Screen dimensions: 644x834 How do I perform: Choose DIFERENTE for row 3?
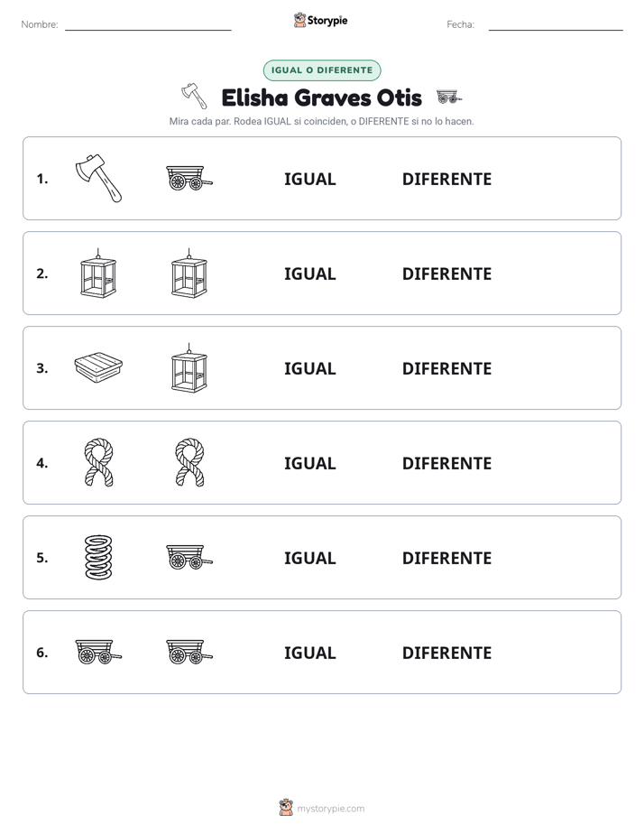[x=446, y=368]
